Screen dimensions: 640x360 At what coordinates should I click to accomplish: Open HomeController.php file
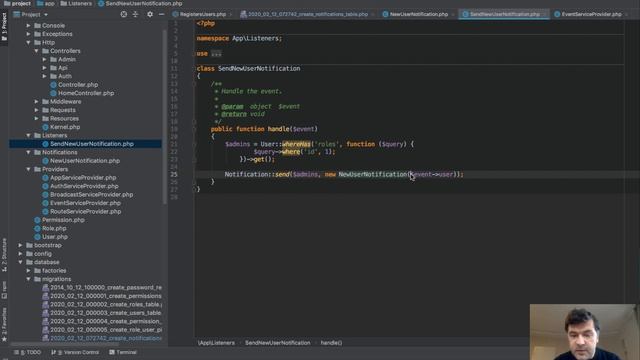[86, 93]
